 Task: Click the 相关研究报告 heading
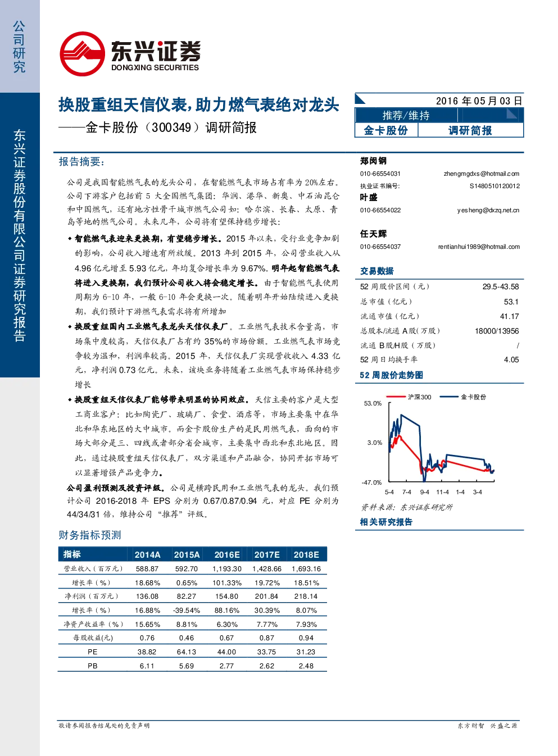pyautogui.click(x=386, y=522)
